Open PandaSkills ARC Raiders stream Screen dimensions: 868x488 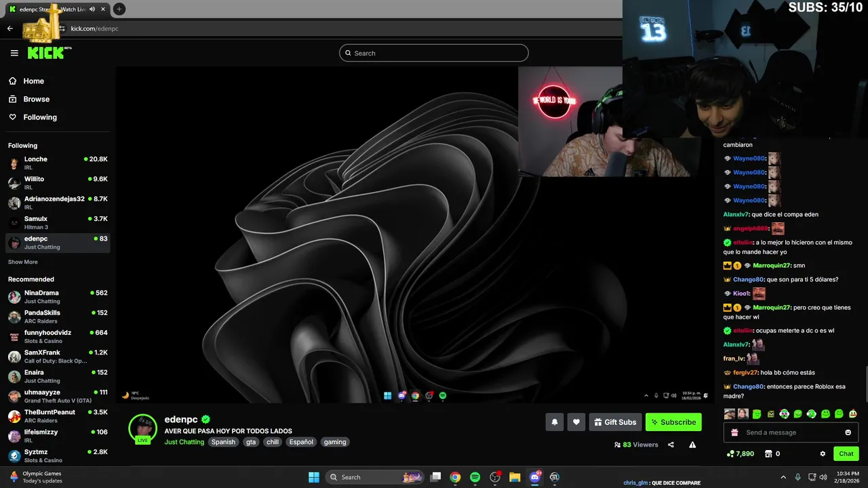[x=58, y=317]
